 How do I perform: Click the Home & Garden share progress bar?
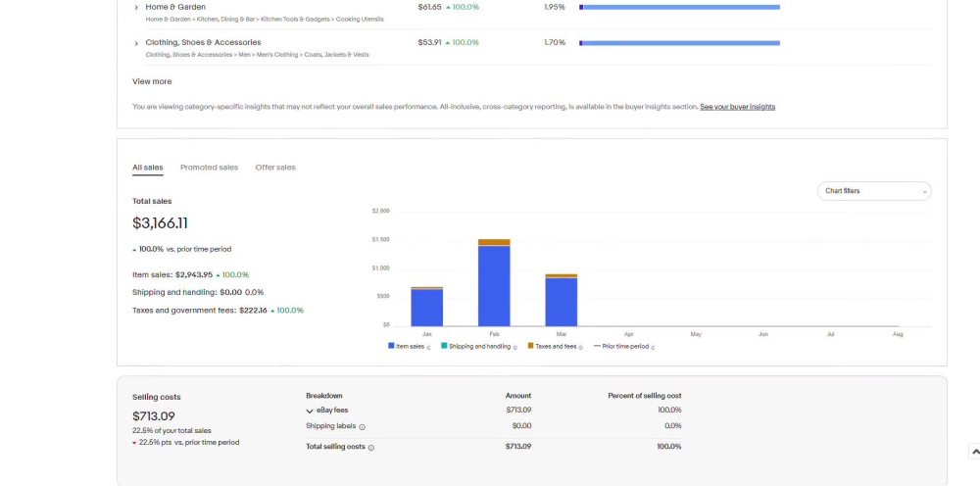pyautogui.click(x=679, y=8)
